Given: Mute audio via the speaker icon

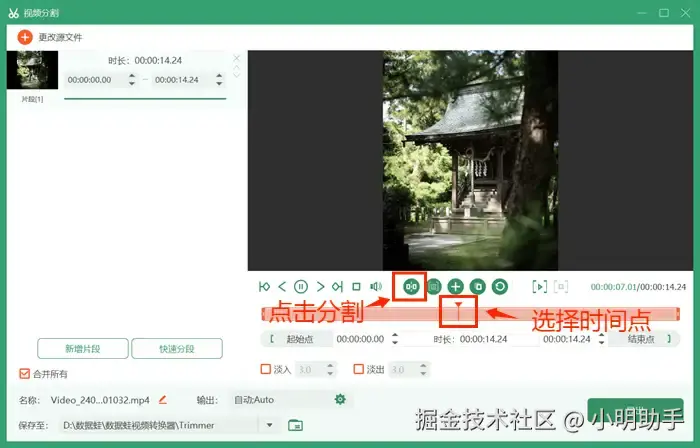Looking at the screenshot, I should tap(376, 286).
